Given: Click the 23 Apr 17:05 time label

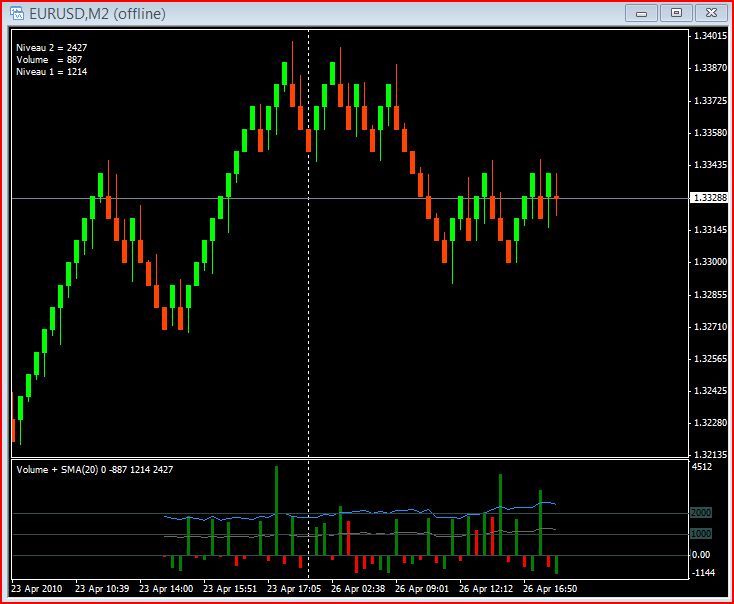Looking at the screenshot, I should coord(294,589).
